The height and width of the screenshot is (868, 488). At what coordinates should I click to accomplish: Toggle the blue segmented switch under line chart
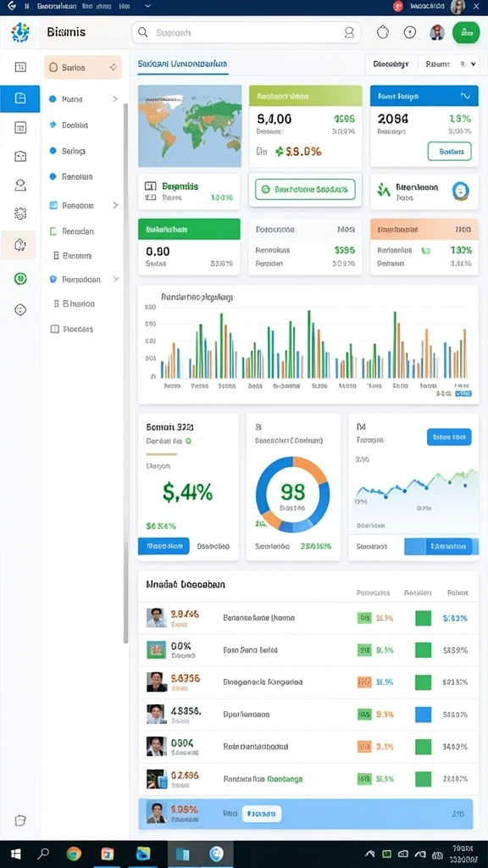pos(438,547)
